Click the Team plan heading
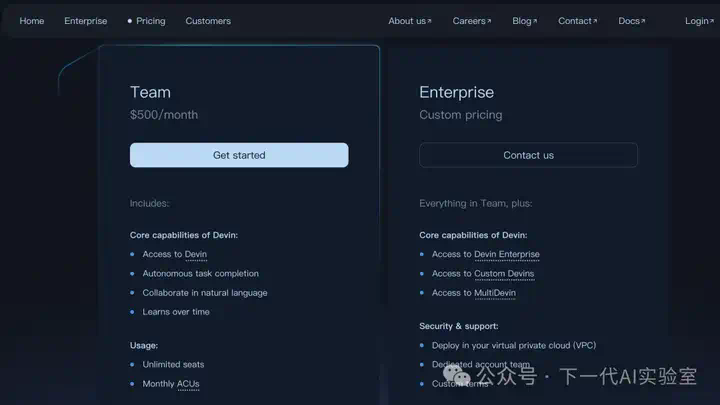This screenshot has height=405, width=720. pos(150,92)
